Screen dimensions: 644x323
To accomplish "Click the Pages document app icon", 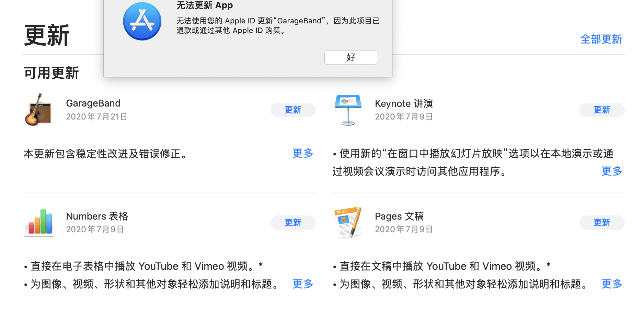I will (x=348, y=223).
